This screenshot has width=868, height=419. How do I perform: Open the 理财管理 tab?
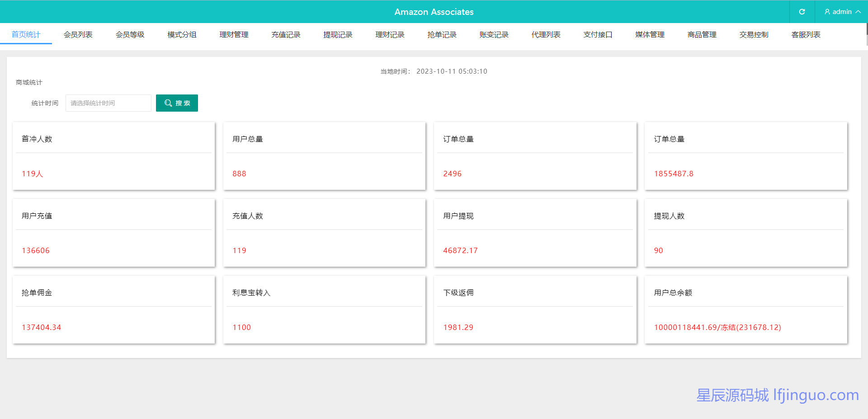pyautogui.click(x=234, y=35)
